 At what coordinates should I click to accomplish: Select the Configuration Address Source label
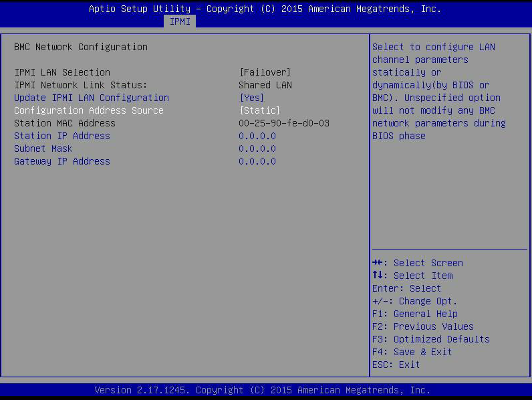88,110
